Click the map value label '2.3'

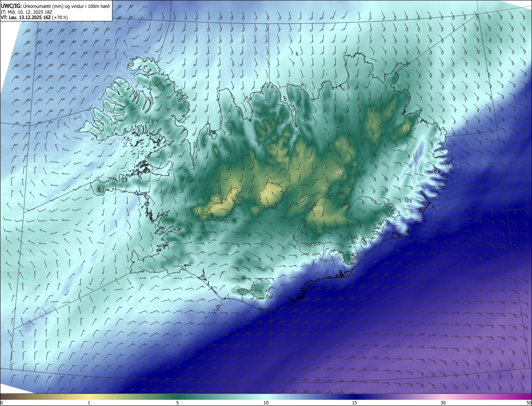319,208
